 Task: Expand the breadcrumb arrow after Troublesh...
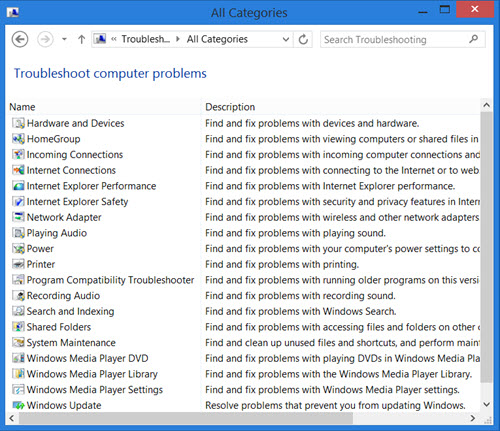tap(178, 39)
